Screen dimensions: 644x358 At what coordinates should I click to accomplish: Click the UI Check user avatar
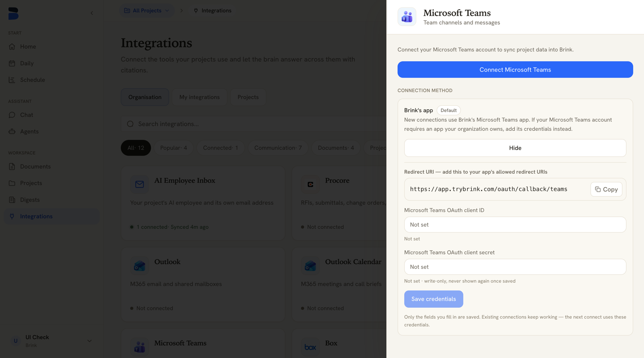(x=16, y=341)
